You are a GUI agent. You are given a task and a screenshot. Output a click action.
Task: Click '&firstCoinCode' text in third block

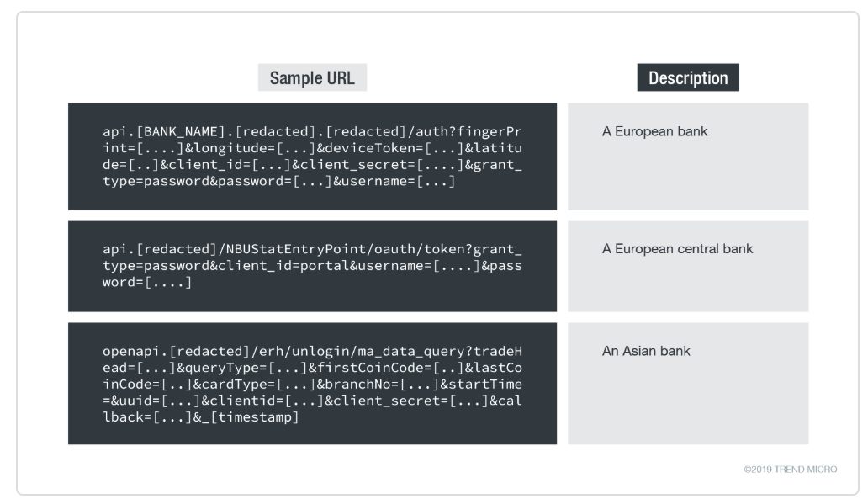366,368
